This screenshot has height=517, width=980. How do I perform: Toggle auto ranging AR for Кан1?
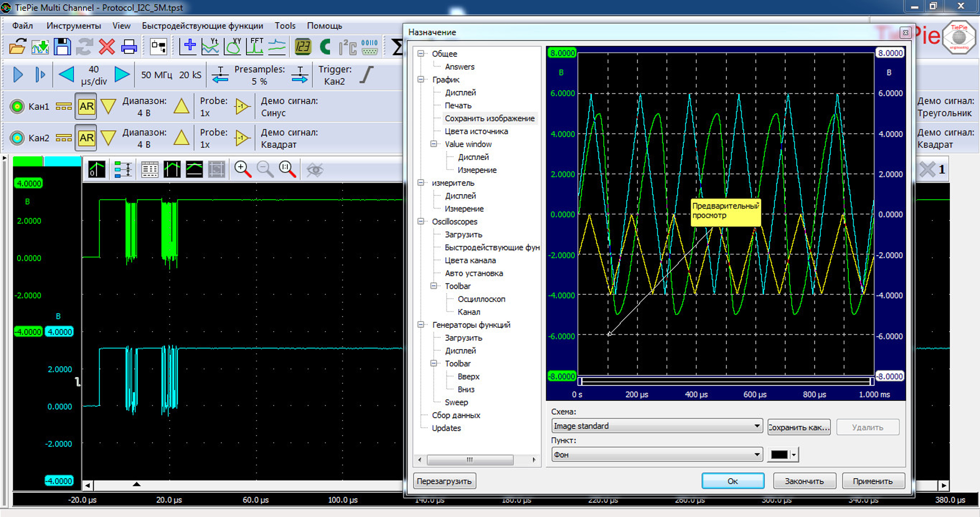point(86,107)
